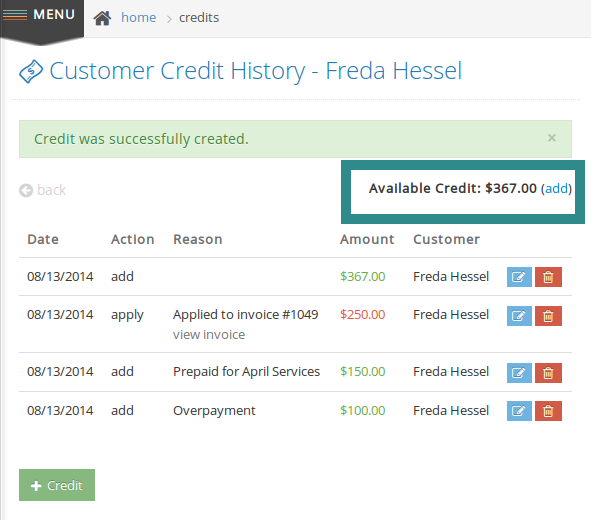The height and width of the screenshot is (520, 591).
Task: Click the credit tag icon beside title
Action: click(x=31, y=71)
